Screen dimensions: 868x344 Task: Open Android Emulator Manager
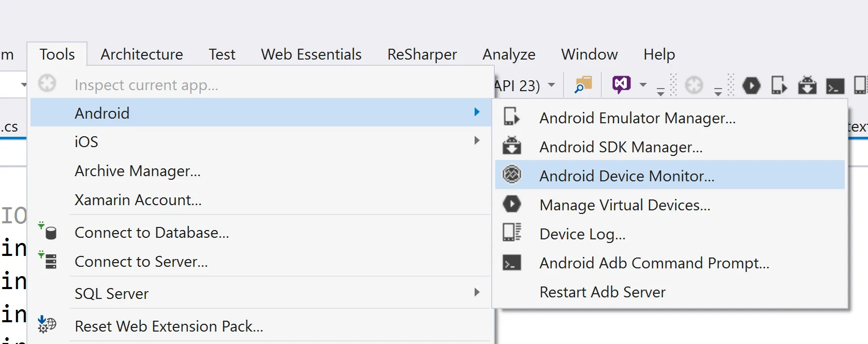(x=670, y=118)
